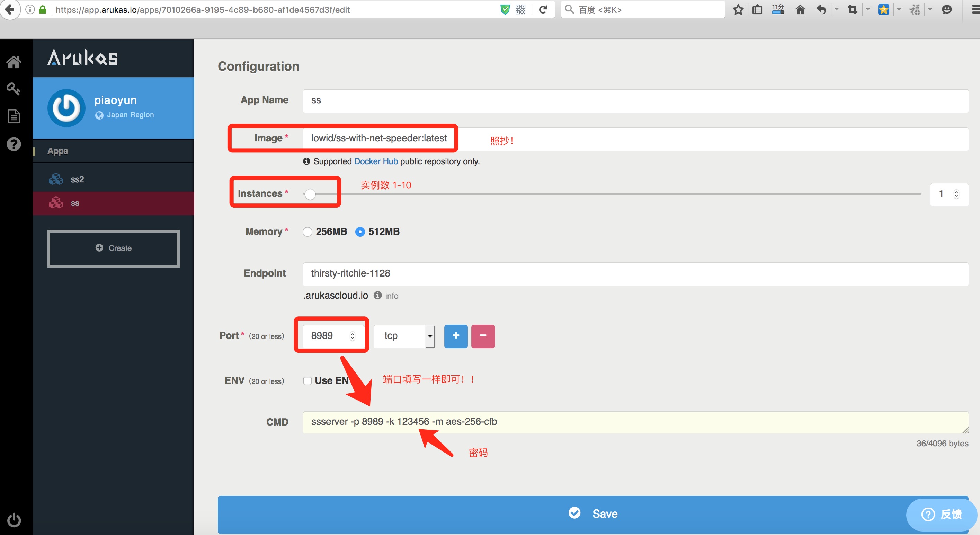Click the 反馈 feedback button

(941, 514)
